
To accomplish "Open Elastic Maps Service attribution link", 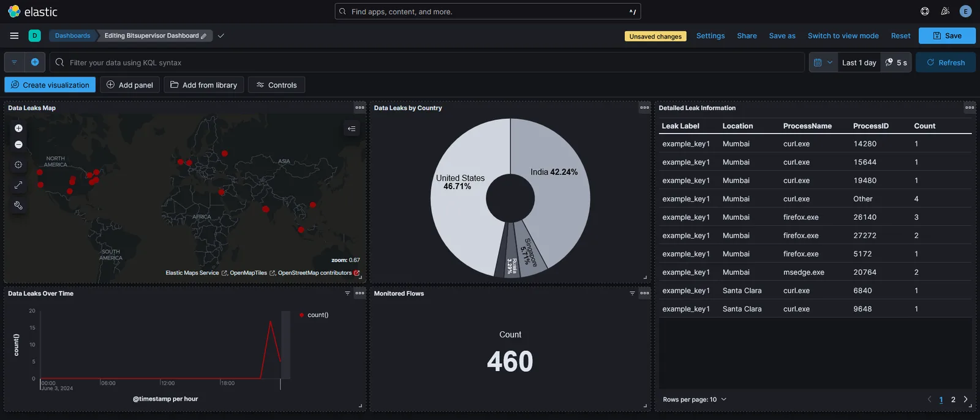I will tap(196, 273).
